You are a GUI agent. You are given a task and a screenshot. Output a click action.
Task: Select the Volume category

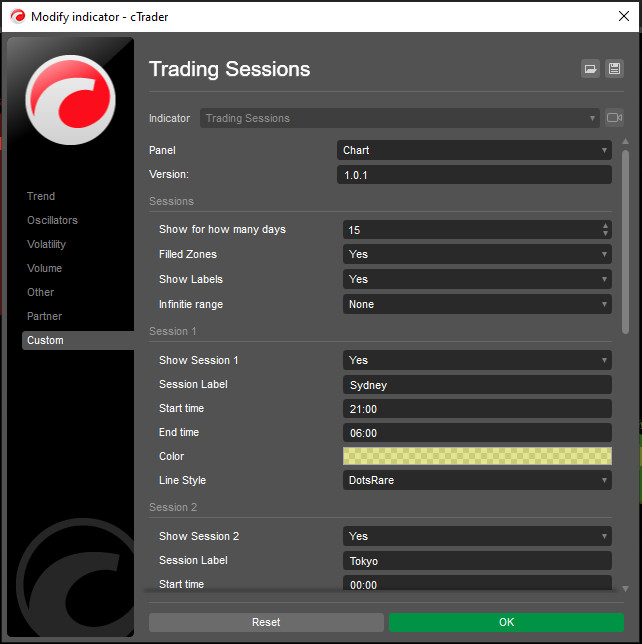click(44, 268)
